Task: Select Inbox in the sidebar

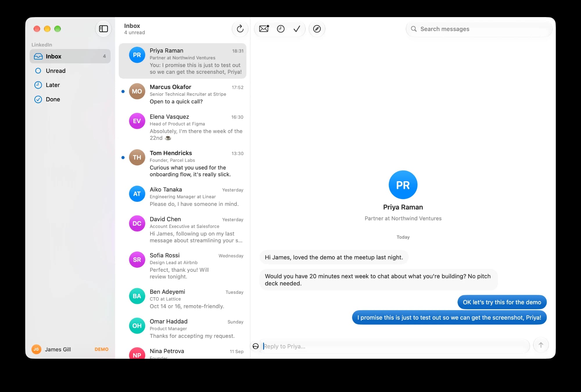Action: pyautogui.click(x=70, y=56)
